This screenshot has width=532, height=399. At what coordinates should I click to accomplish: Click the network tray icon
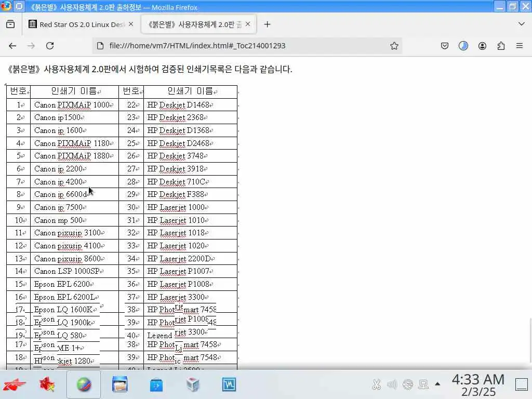[408, 384]
